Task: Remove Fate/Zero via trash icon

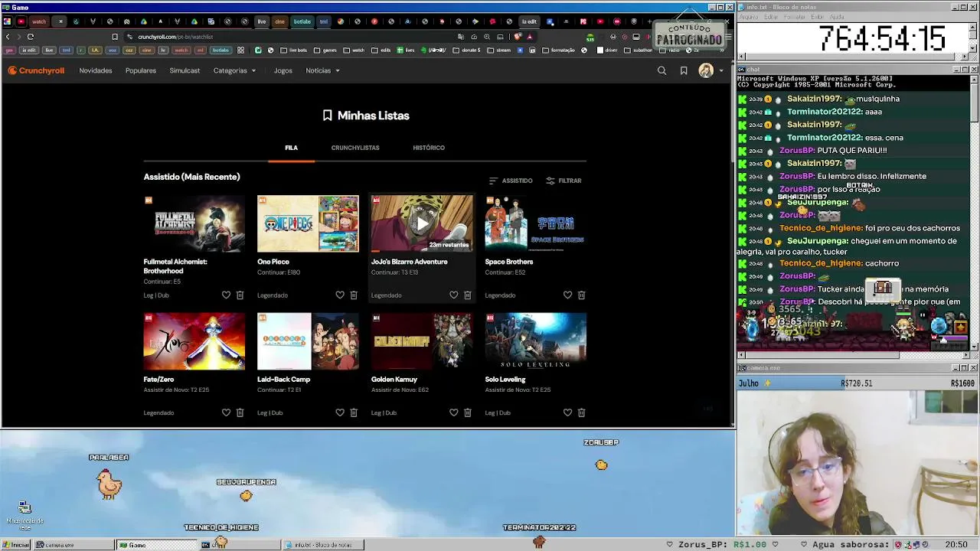Action: click(x=240, y=412)
